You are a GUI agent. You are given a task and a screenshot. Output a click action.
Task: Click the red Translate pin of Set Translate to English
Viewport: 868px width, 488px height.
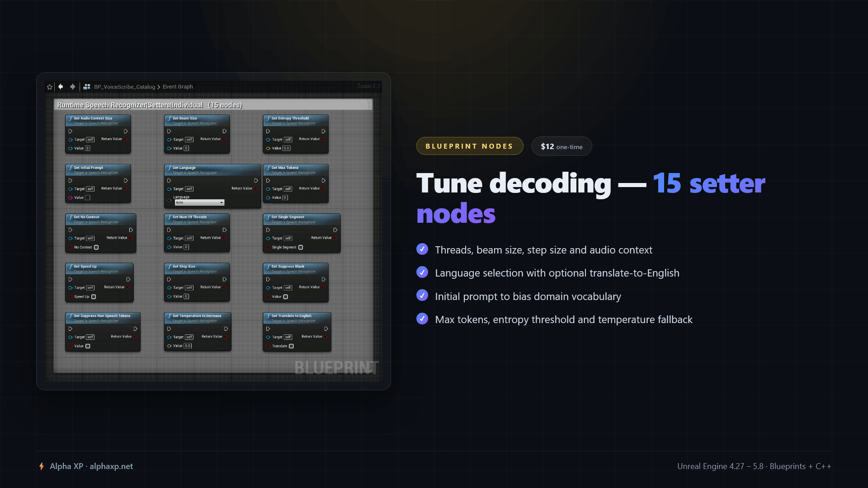coord(268,346)
